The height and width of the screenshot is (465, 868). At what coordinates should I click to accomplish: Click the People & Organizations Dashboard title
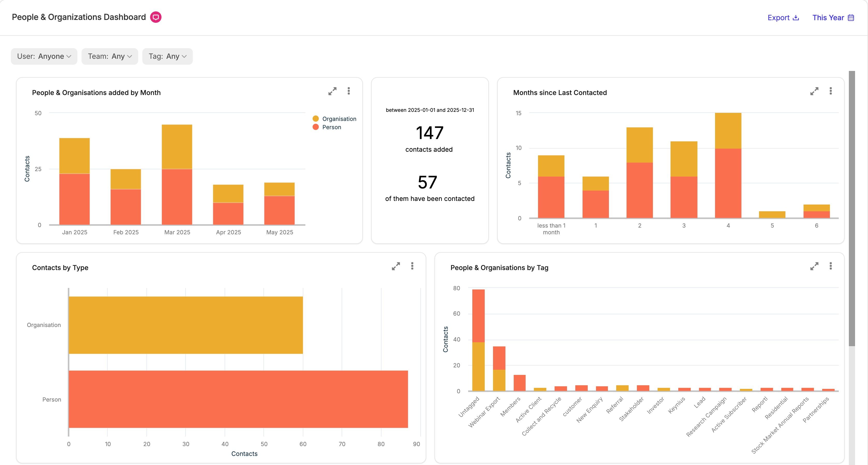(x=79, y=17)
